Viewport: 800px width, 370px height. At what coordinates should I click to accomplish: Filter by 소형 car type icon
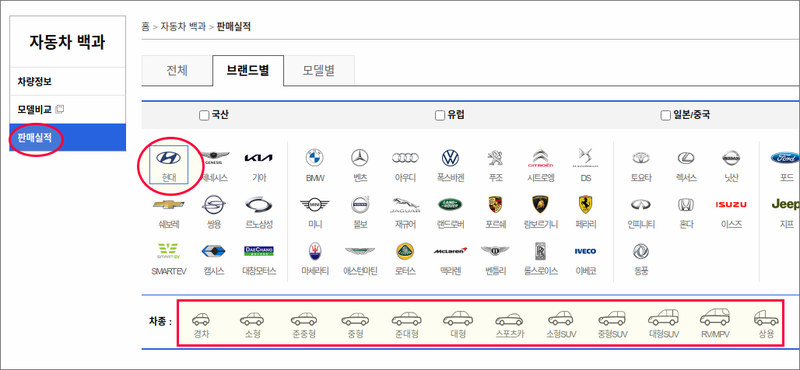tap(252, 320)
